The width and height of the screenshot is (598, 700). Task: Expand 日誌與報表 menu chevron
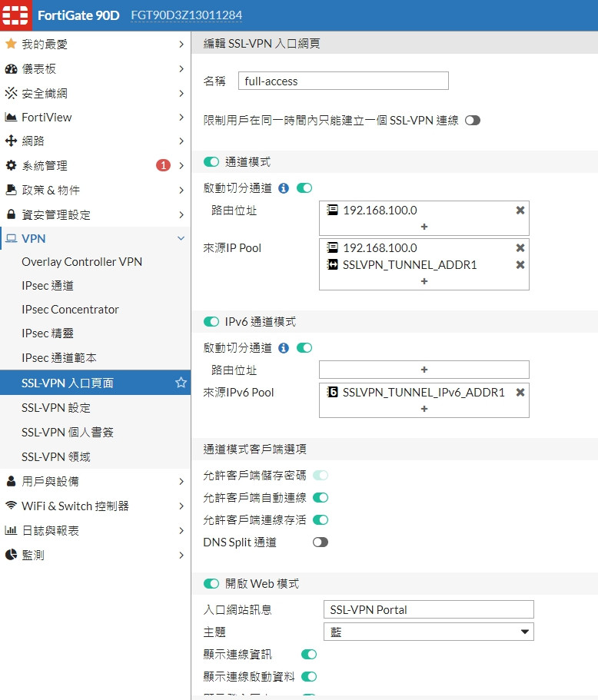(181, 530)
